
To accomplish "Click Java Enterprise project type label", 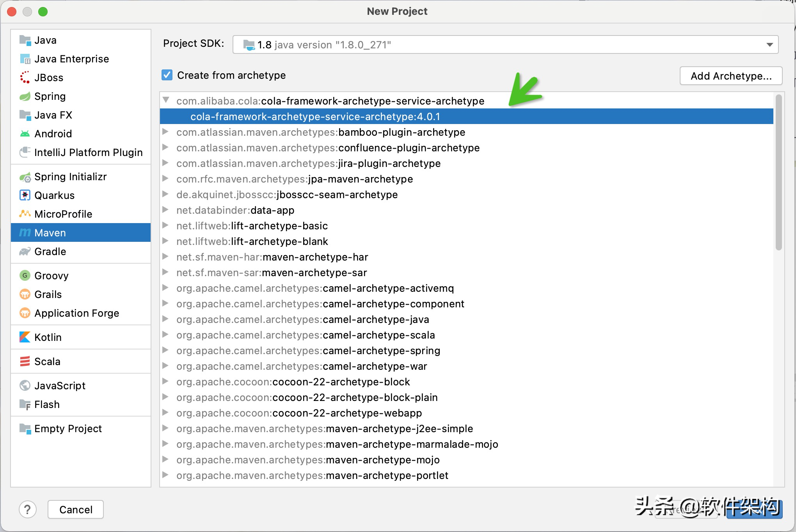I will click(71, 59).
